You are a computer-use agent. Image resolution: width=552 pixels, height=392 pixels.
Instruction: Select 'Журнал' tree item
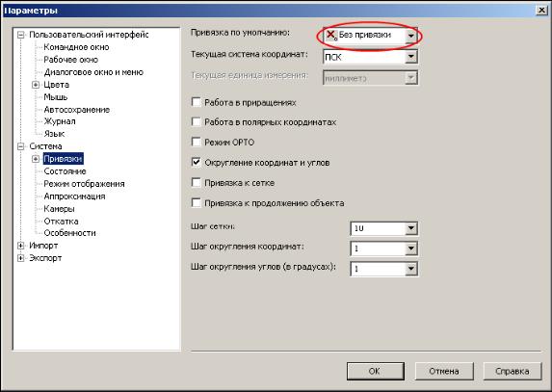(x=60, y=121)
